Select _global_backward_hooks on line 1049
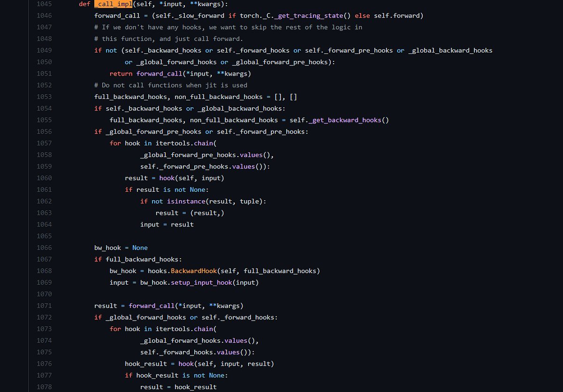The width and height of the screenshot is (563, 392). (449, 50)
